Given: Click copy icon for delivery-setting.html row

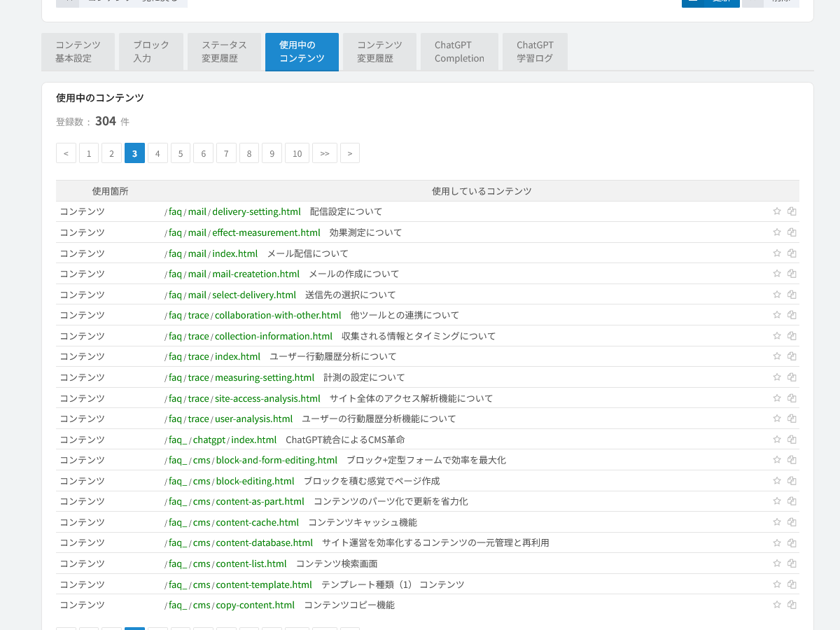Looking at the screenshot, I should pyautogui.click(x=792, y=211).
